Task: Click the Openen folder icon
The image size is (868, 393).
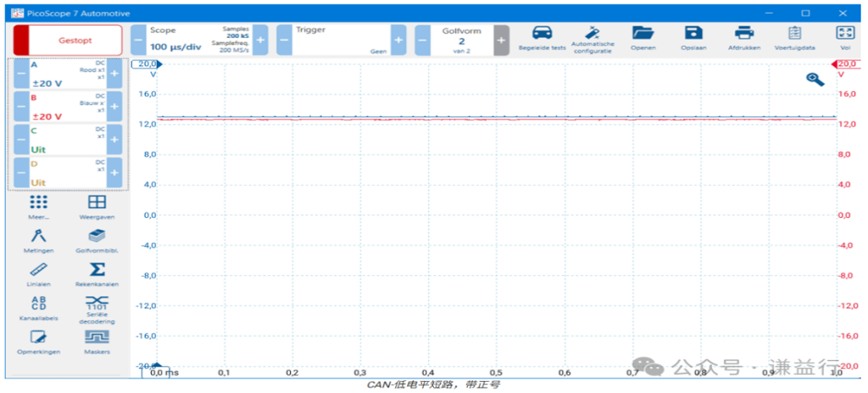Action: click(642, 33)
